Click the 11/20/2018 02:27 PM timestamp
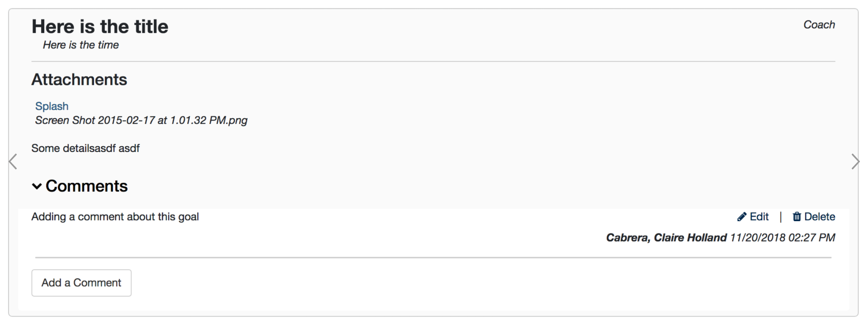 coord(783,238)
